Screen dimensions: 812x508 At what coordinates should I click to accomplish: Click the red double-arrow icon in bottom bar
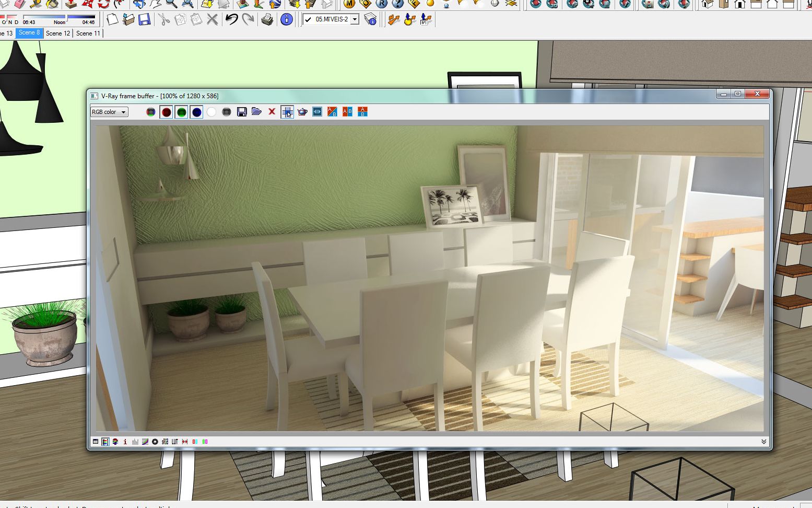pos(185,442)
